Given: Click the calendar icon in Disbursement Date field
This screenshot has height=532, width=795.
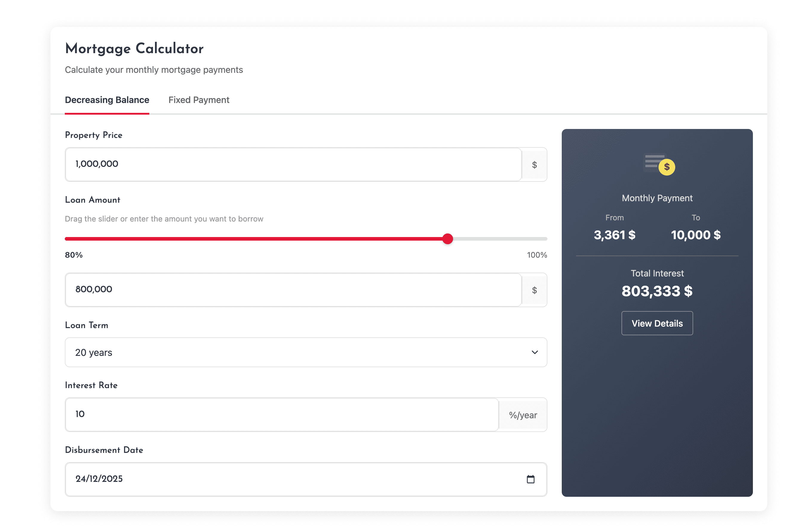Looking at the screenshot, I should click(x=531, y=479).
